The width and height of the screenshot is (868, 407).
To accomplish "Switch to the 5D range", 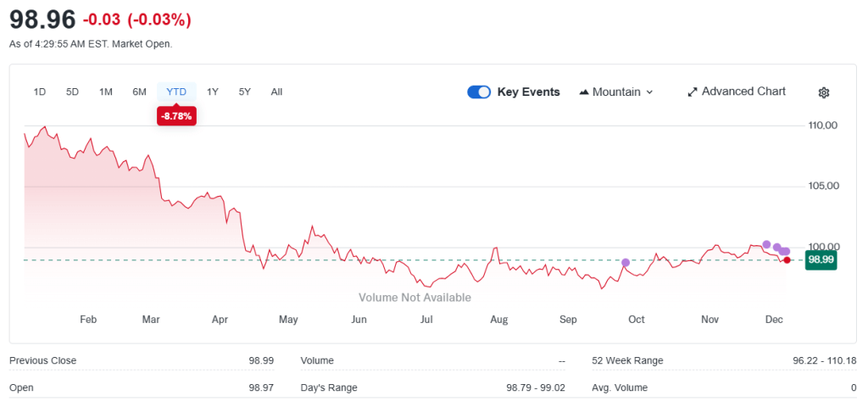I will [73, 92].
